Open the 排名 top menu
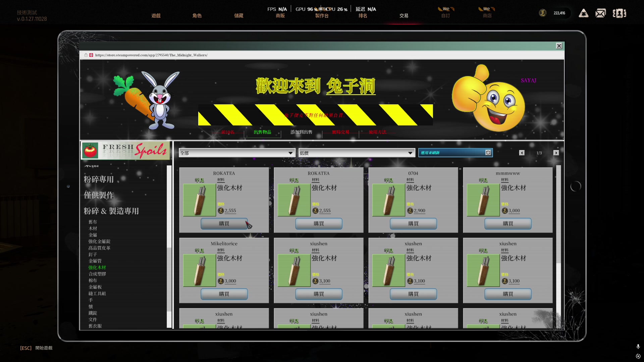 point(363,16)
